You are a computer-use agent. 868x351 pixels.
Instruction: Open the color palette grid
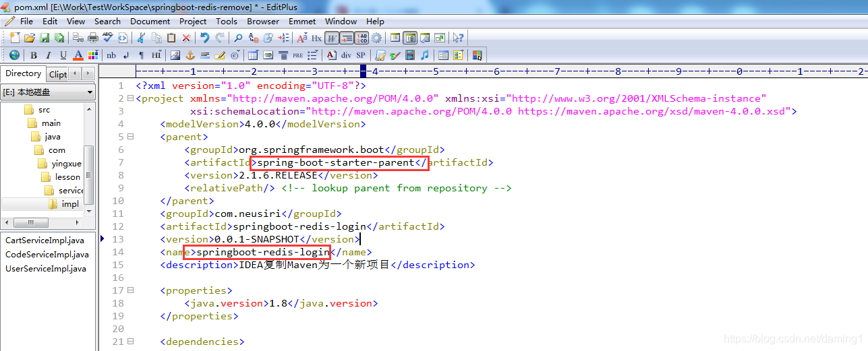[x=93, y=55]
